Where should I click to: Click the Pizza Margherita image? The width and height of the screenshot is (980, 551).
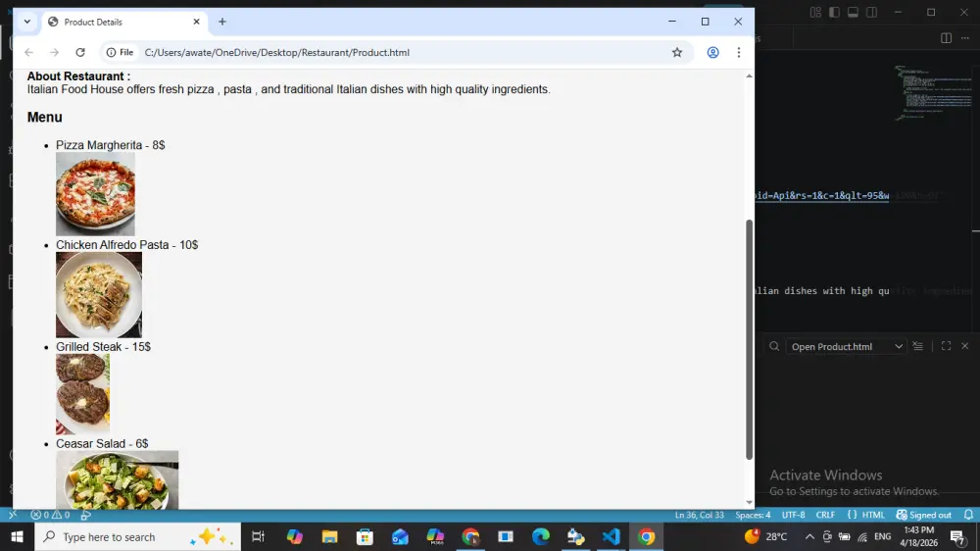point(95,194)
